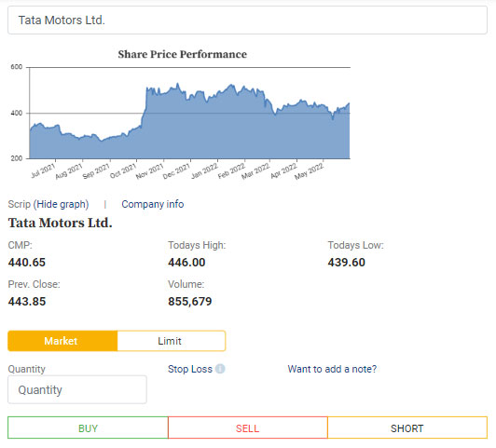Focus the Quantity input field

pos(77,389)
